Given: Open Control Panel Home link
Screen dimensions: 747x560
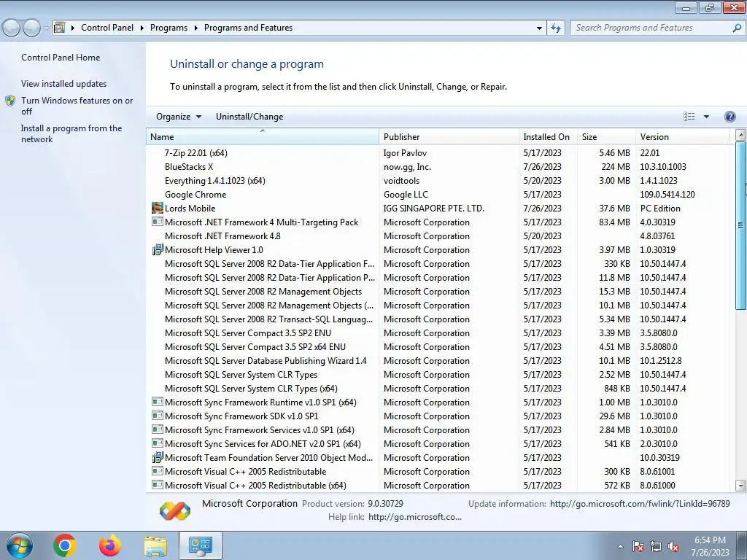Looking at the screenshot, I should click(61, 57).
